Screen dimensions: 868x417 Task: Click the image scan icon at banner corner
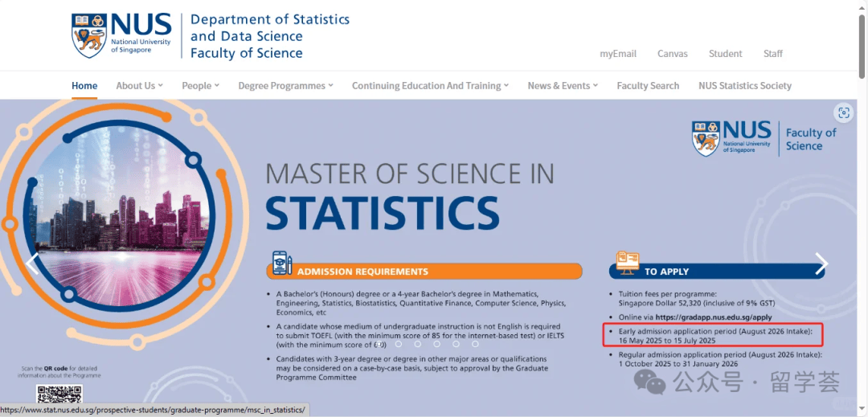click(x=844, y=113)
